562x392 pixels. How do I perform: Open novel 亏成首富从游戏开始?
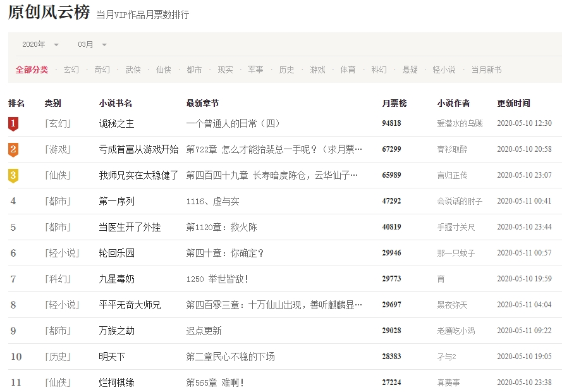[138, 150]
